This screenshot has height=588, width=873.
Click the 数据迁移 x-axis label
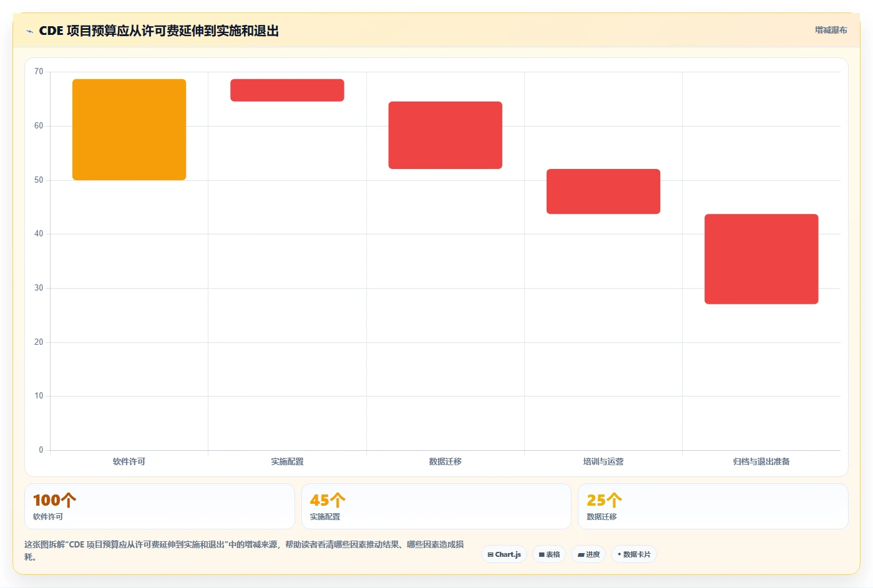point(445,461)
